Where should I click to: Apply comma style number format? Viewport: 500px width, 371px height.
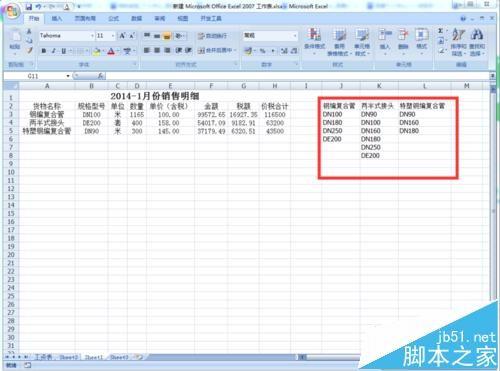coord(273,51)
